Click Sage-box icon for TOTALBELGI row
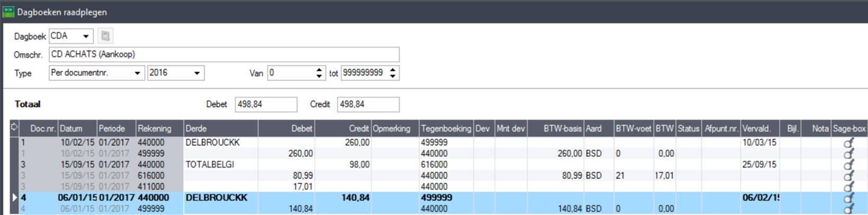Viewport: 868px width, 215px height. tap(848, 165)
